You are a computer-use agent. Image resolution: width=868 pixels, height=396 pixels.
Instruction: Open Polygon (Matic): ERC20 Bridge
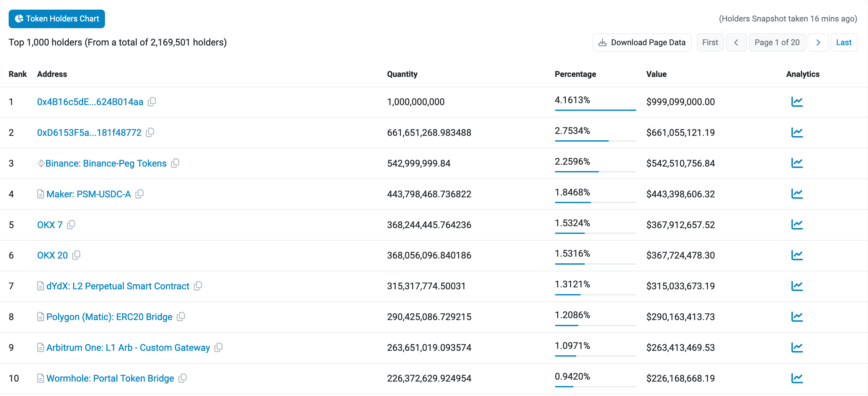109,317
